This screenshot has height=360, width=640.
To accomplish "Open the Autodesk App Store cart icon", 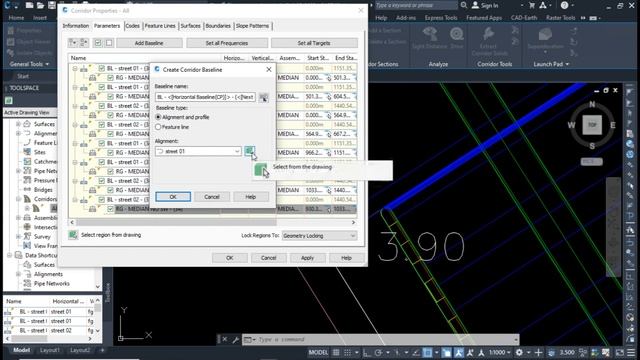I will [532, 5].
